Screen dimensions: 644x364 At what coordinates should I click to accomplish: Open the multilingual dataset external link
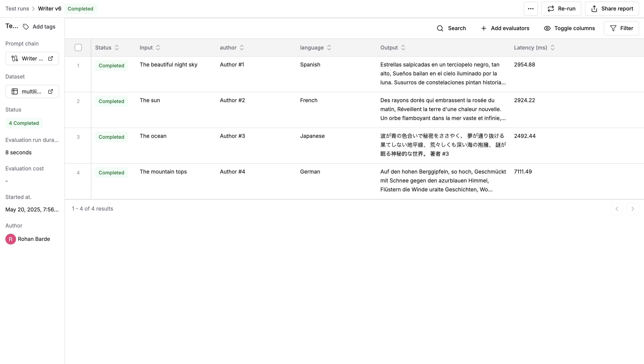[x=51, y=92]
